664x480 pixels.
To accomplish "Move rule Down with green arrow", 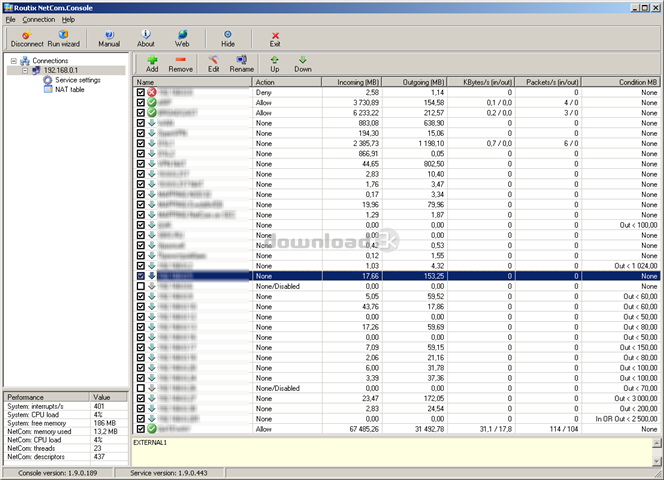I will tap(303, 60).
